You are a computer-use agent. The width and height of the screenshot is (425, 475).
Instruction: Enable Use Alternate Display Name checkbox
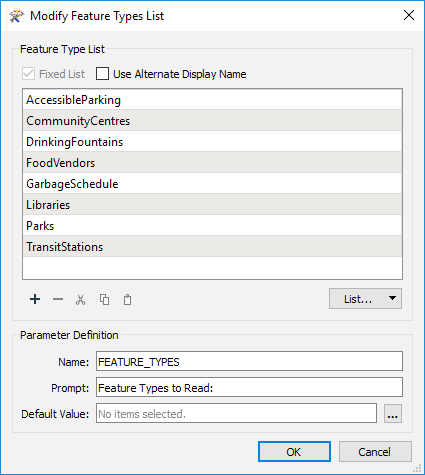[102, 74]
